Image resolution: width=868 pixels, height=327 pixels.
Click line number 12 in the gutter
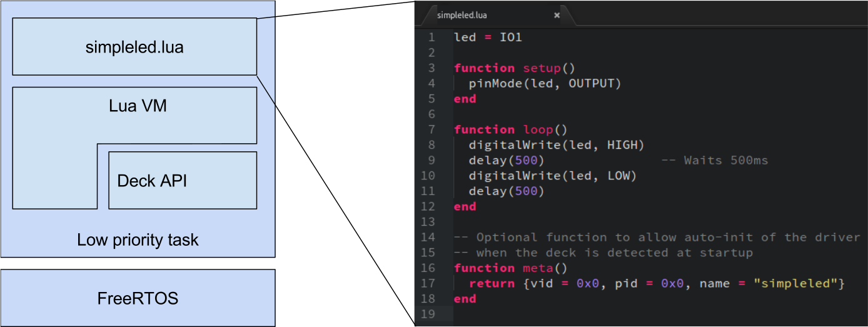(x=428, y=207)
